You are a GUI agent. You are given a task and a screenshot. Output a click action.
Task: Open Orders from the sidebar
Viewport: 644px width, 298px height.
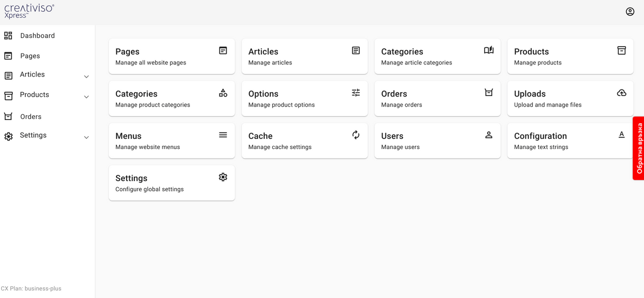31,116
